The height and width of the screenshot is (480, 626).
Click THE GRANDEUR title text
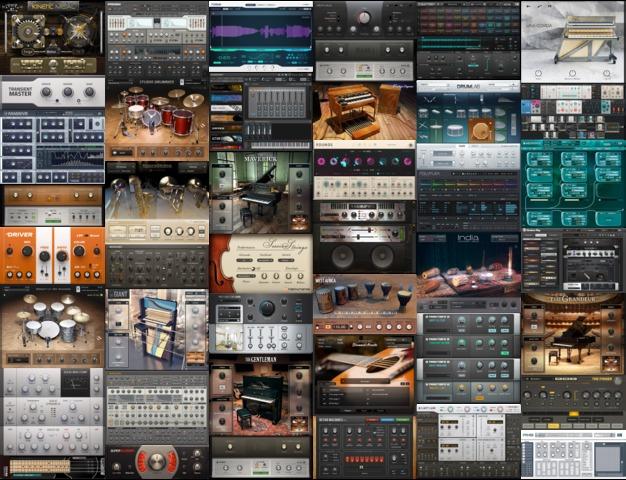pos(573,299)
